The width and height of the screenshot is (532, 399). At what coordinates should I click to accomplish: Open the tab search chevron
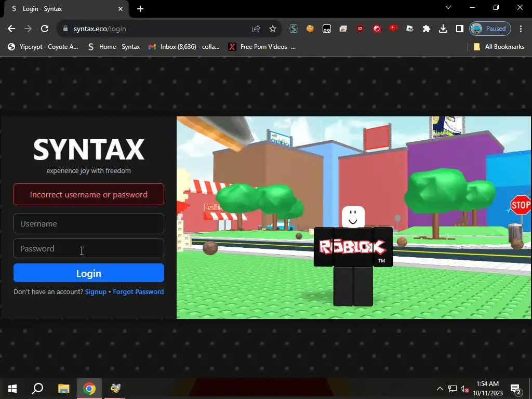coord(448,7)
